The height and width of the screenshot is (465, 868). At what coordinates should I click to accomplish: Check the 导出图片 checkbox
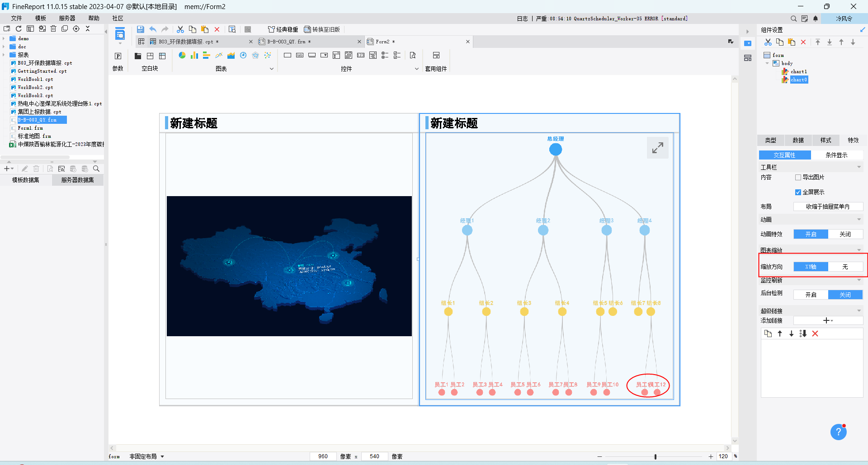point(798,177)
